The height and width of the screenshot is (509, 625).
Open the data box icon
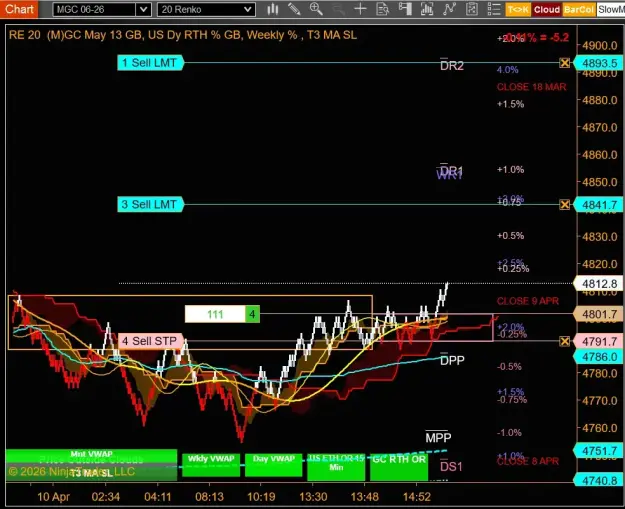pos(382,9)
